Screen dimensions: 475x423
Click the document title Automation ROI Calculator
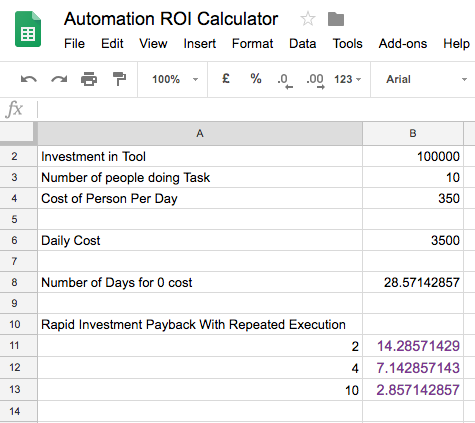171,19
